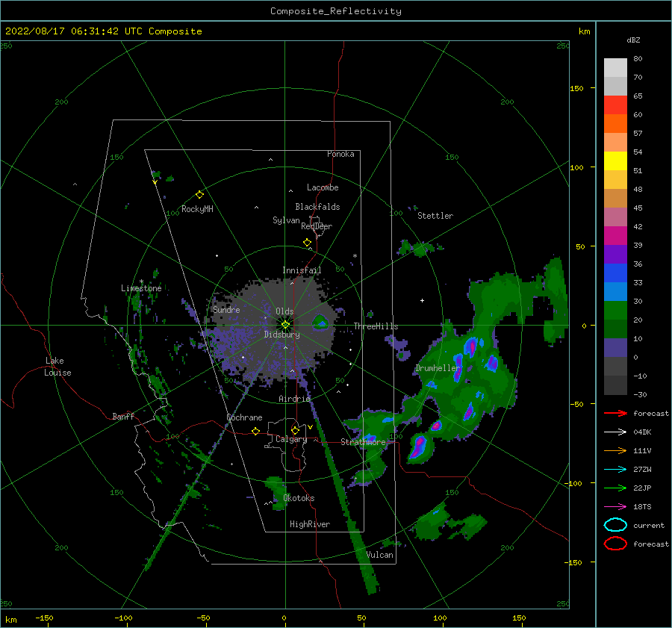Click the Blackfalds town label
The image size is (672, 628).
coord(317,207)
